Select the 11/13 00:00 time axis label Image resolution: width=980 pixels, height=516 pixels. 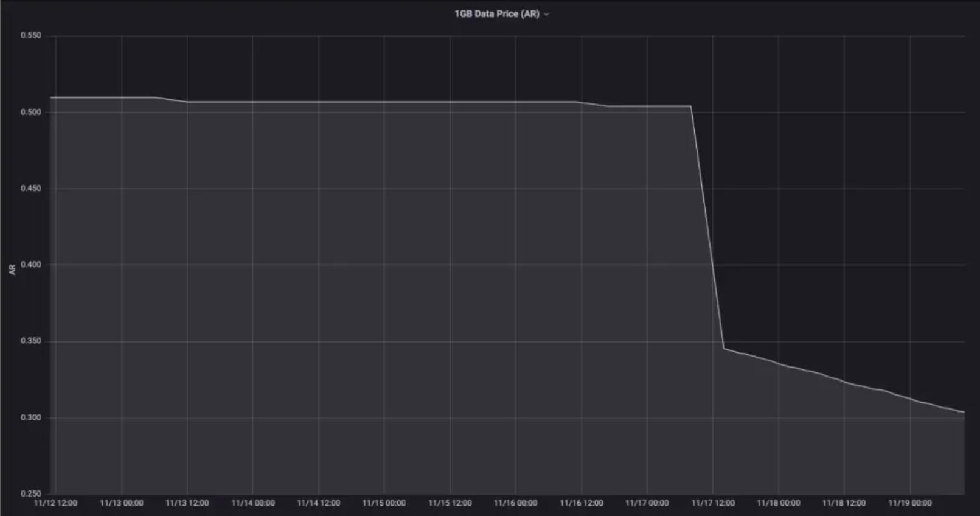point(122,503)
